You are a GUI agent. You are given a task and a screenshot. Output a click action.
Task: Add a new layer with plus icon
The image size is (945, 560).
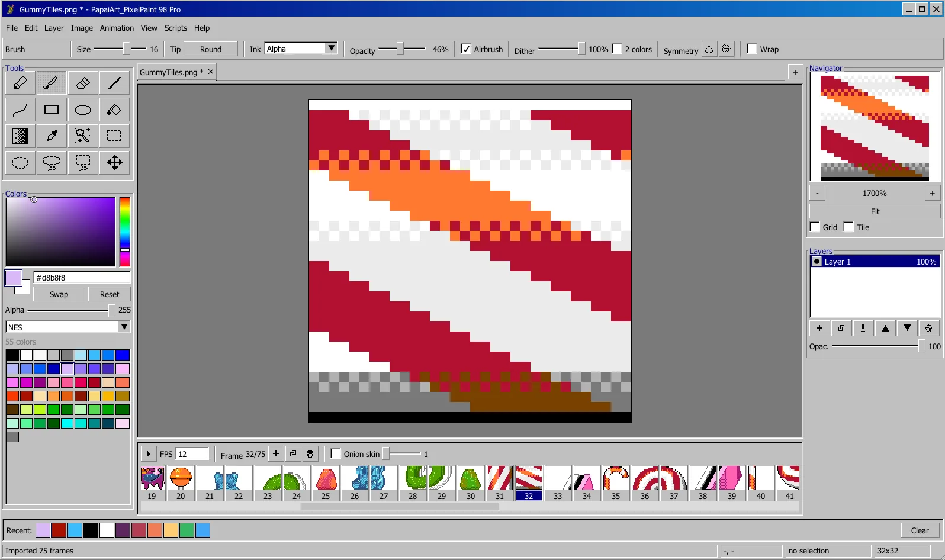819,328
